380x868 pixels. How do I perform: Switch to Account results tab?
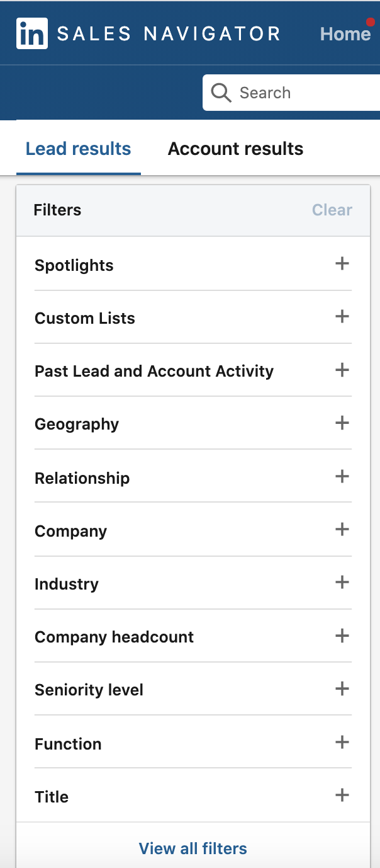click(x=235, y=149)
